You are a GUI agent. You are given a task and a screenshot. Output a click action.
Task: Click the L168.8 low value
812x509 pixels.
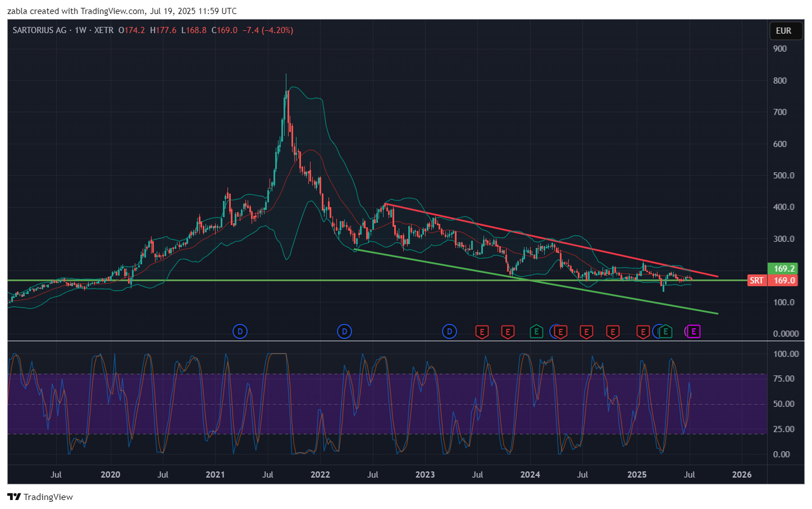[194, 30]
